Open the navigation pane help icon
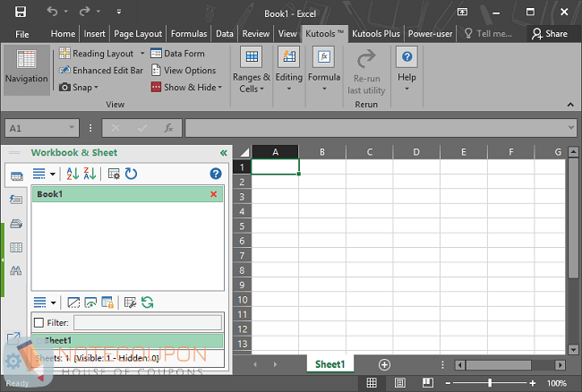Viewport: 582px width, 392px height. coord(216,174)
